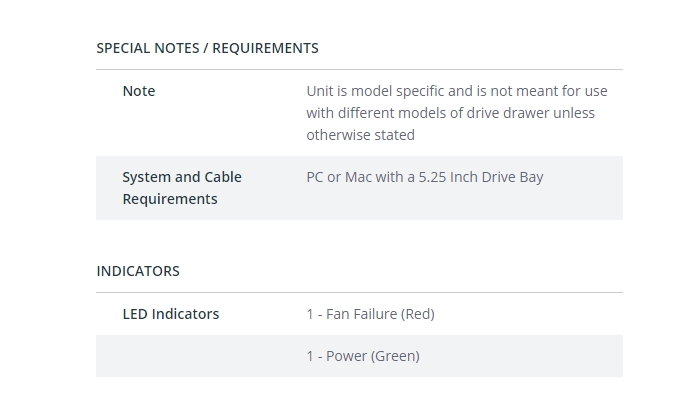Click the 'otherwise stated' text line

click(360, 135)
